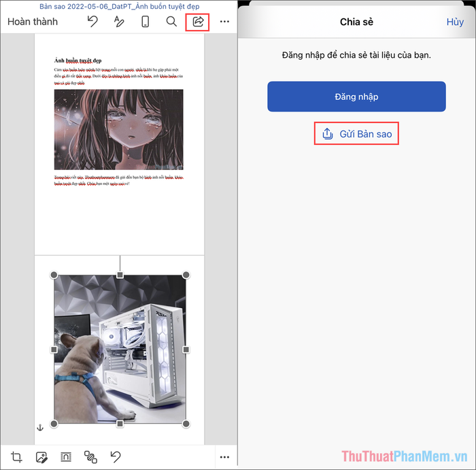Open top toolbar more options ellipsis
This screenshot has height=470, width=476.
click(x=224, y=22)
